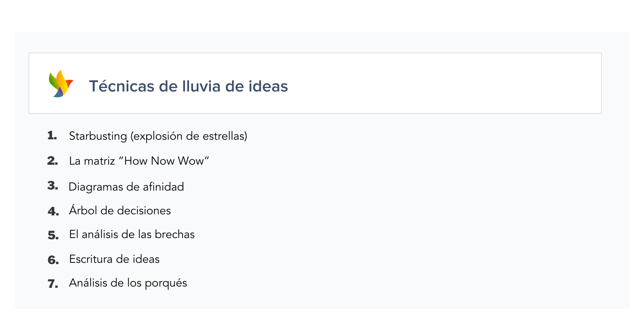Select the list number 3 marker
The image size is (644, 322).
click(x=53, y=186)
